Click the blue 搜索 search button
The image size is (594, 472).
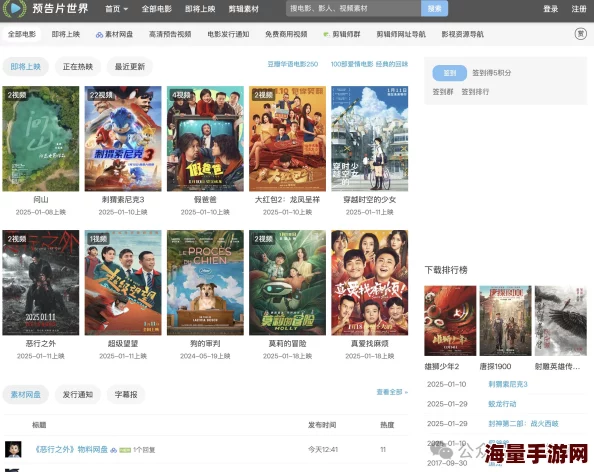(x=435, y=8)
